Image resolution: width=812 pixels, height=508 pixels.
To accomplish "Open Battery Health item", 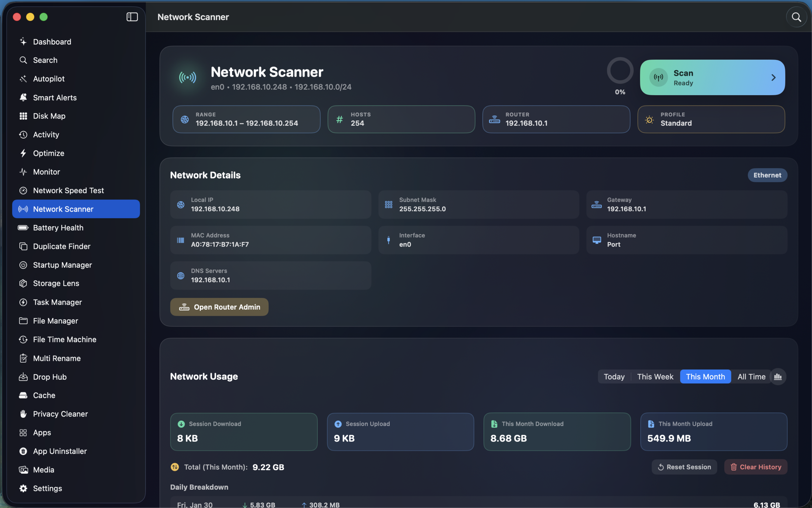I will click(x=76, y=228).
